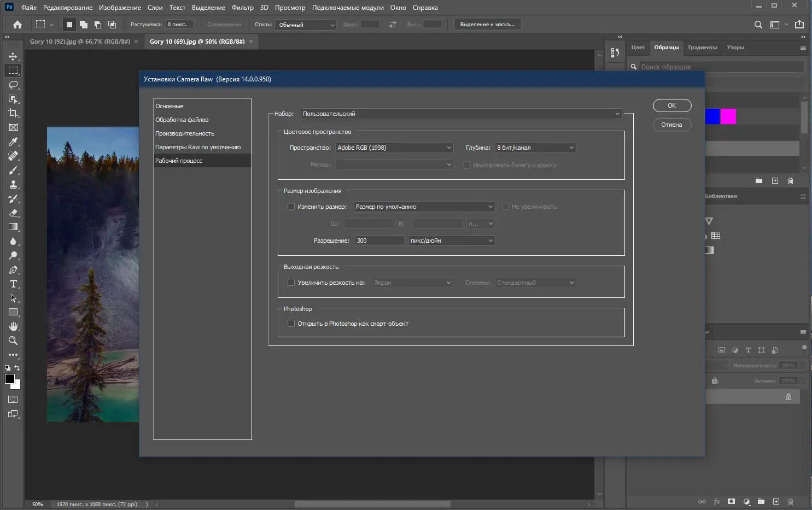This screenshot has width=812, height=510.
Task: Click the 'Разрешение' input field
Action: tap(379, 241)
